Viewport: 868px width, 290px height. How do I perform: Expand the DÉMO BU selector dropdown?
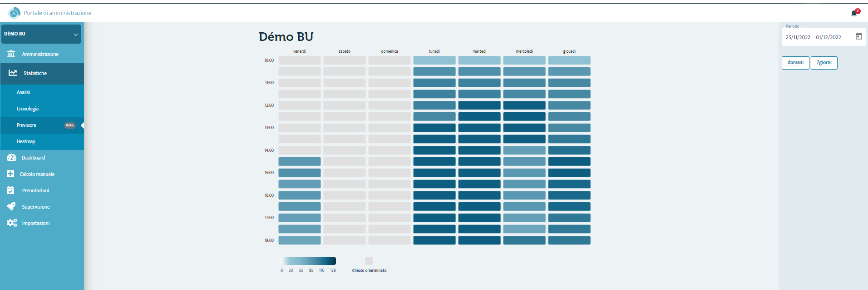(x=41, y=34)
